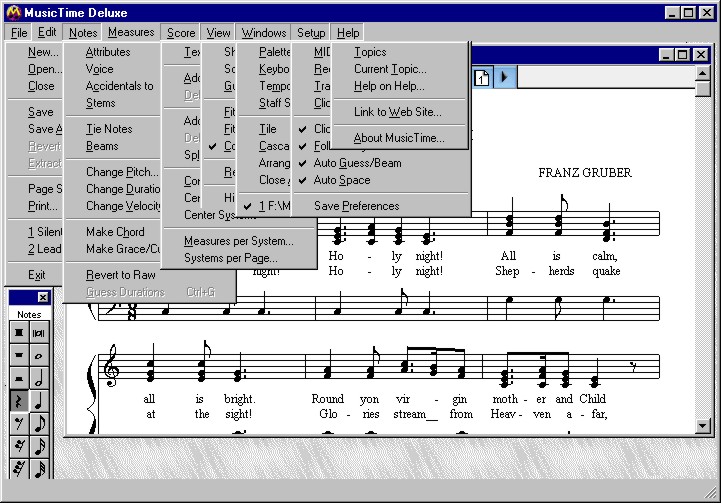721x503 pixels.
Task: Select Measures per System menu item
Action: click(x=238, y=241)
